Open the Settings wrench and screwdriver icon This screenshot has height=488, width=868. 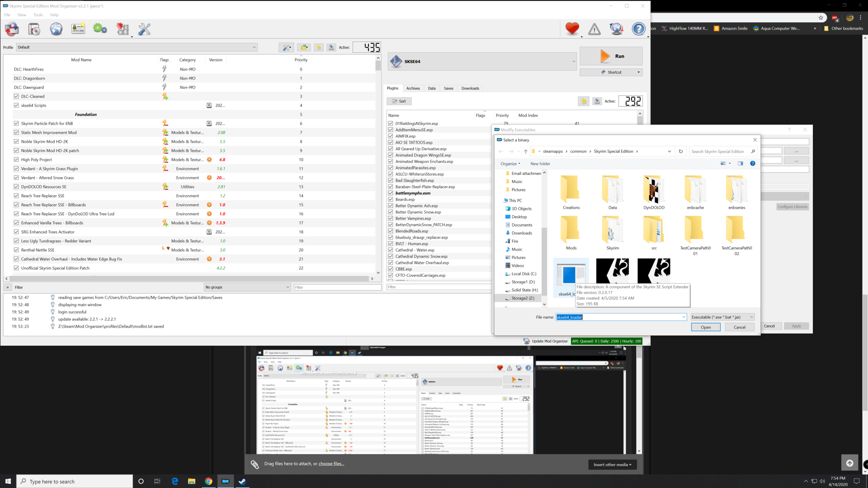tap(144, 29)
